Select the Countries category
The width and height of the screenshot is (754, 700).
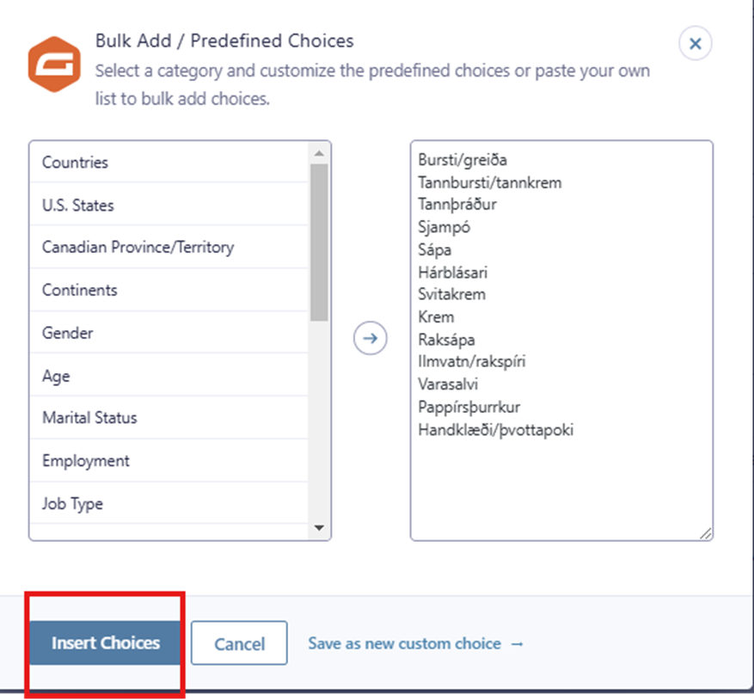[75, 163]
